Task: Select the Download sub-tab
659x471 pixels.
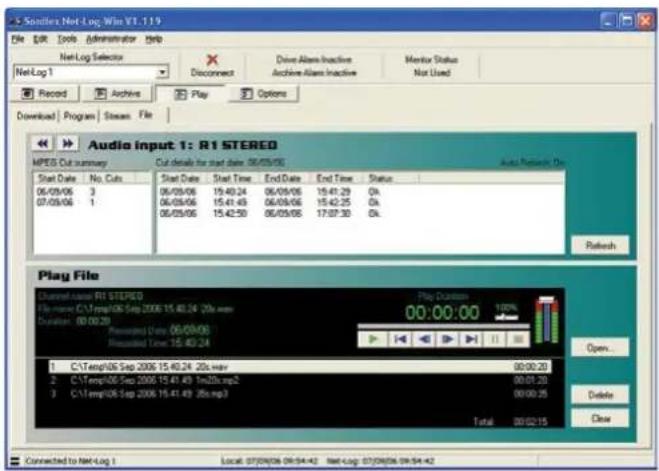Action: pos(36,116)
